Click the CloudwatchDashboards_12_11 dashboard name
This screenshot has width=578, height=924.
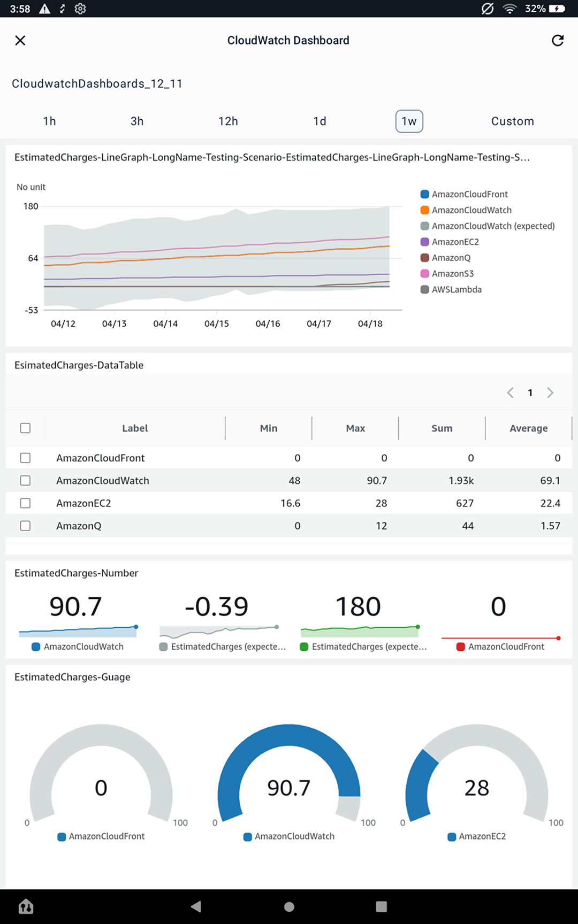(x=97, y=84)
